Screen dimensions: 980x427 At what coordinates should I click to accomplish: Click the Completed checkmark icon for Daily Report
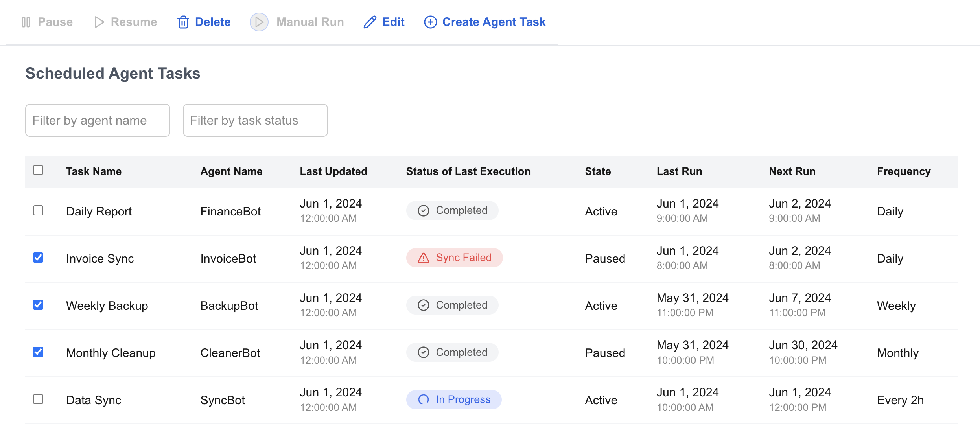coord(422,211)
